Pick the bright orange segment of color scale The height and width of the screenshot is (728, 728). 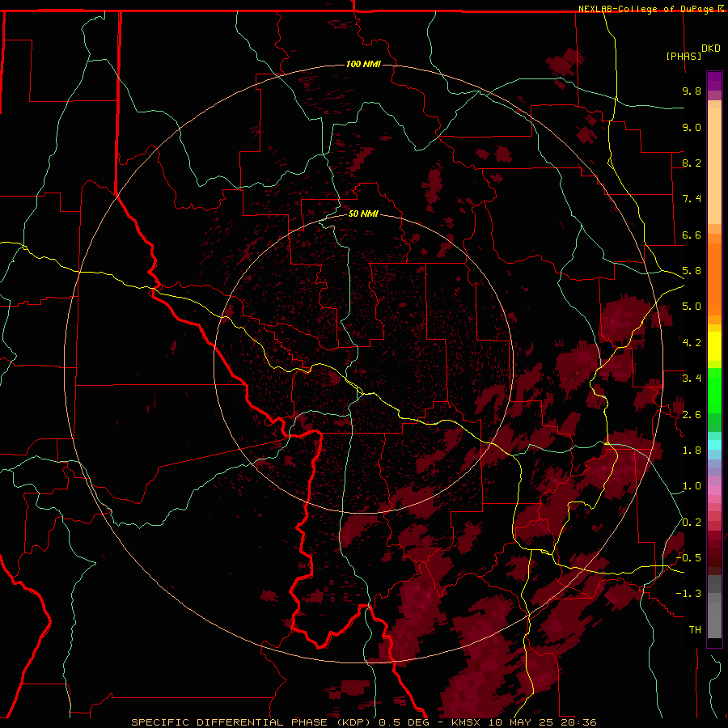click(714, 278)
